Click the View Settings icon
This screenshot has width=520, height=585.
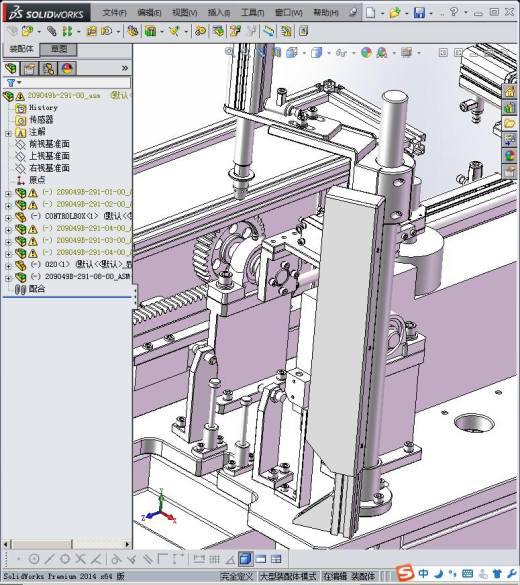pos(406,53)
